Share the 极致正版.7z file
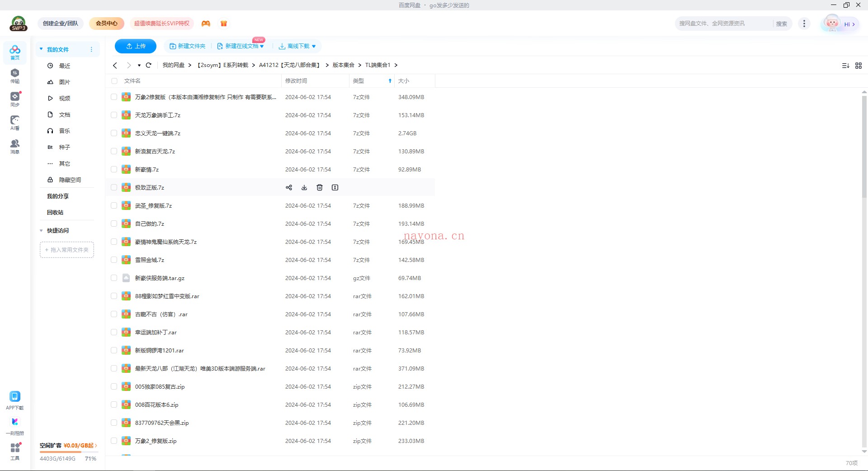Viewport: 868px width, 471px height. click(289, 187)
